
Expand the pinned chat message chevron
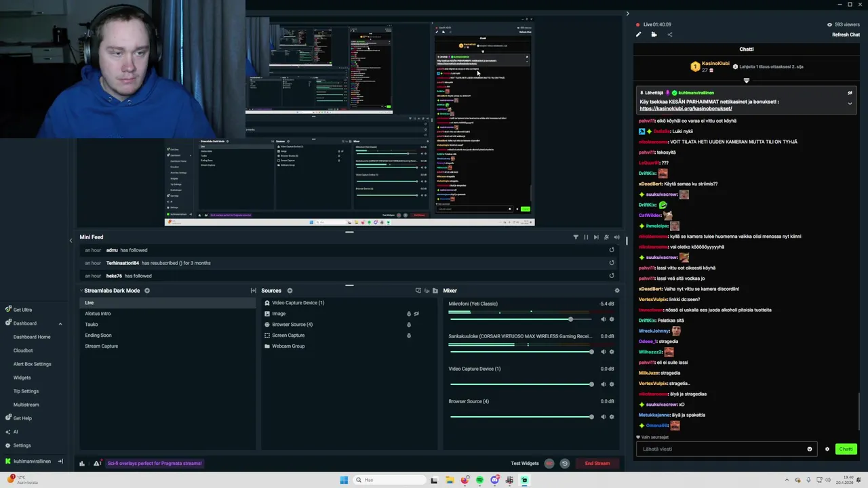[850, 104]
